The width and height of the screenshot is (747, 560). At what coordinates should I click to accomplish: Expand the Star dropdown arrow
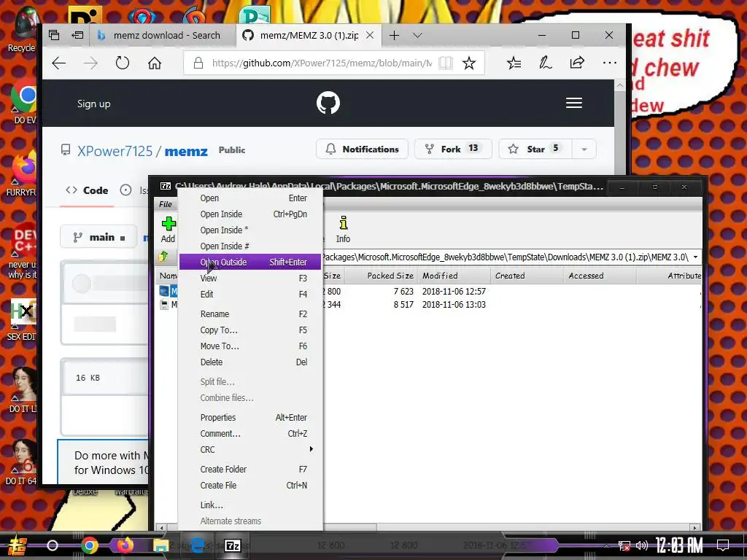tap(584, 149)
